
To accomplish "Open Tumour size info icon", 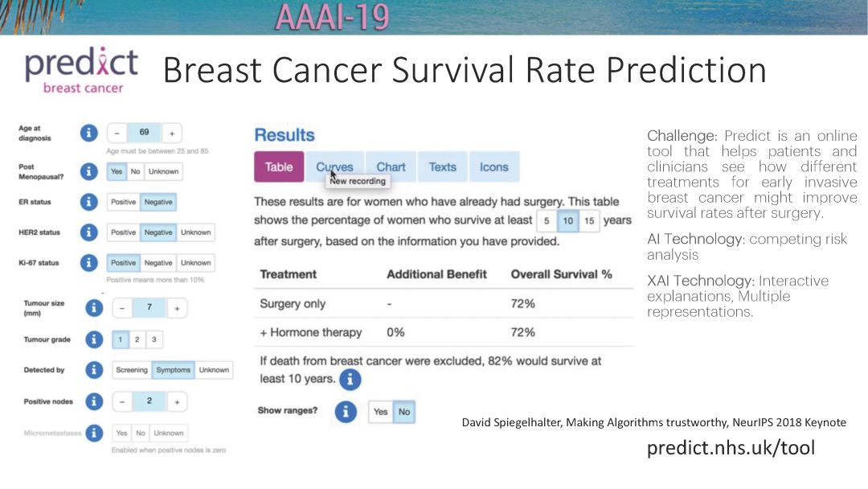I will point(94,308).
